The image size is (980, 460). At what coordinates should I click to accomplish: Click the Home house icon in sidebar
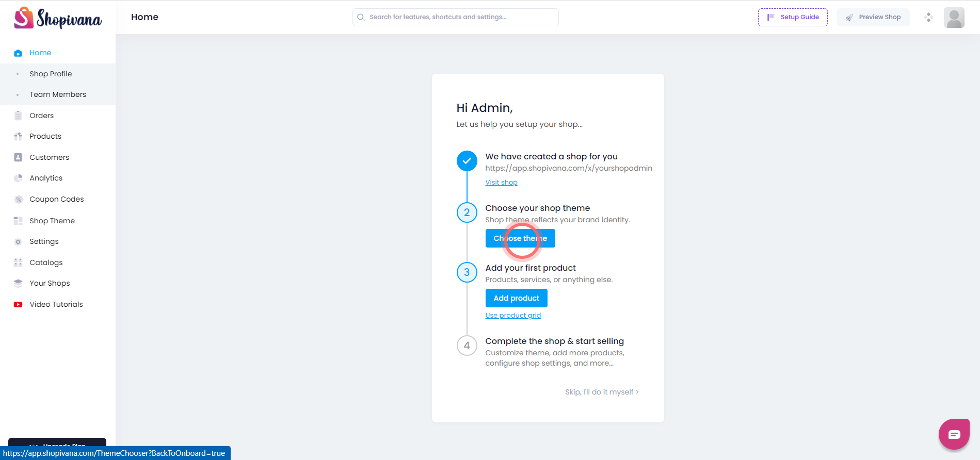tap(18, 53)
